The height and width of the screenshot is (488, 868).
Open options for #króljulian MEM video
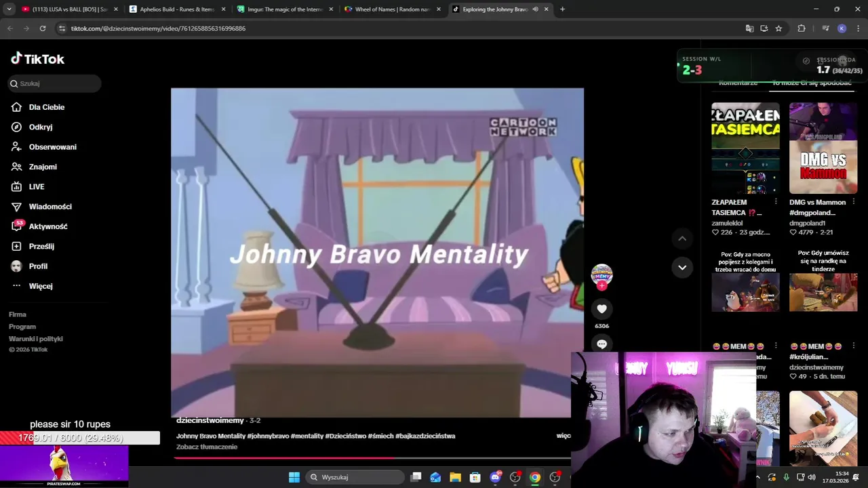[854, 346]
